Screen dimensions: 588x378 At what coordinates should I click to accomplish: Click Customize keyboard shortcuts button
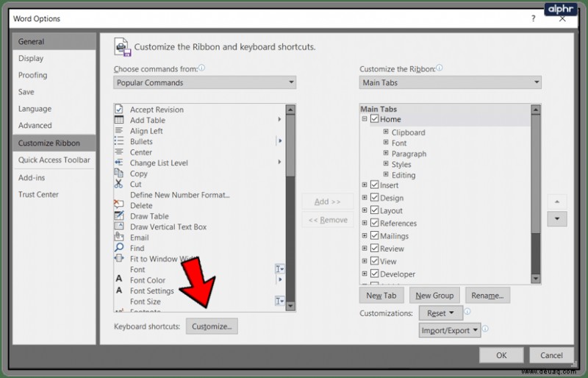pos(212,327)
